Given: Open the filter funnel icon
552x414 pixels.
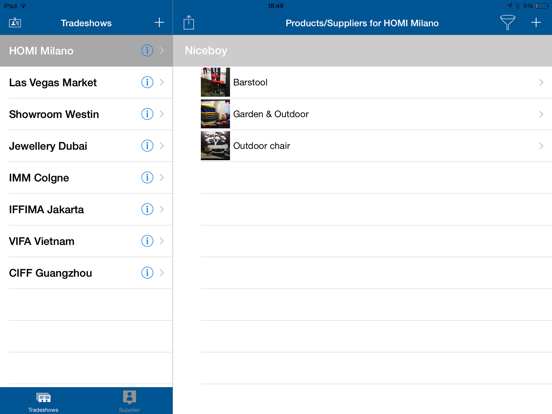Looking at the screenshot, I should [507, 23].
